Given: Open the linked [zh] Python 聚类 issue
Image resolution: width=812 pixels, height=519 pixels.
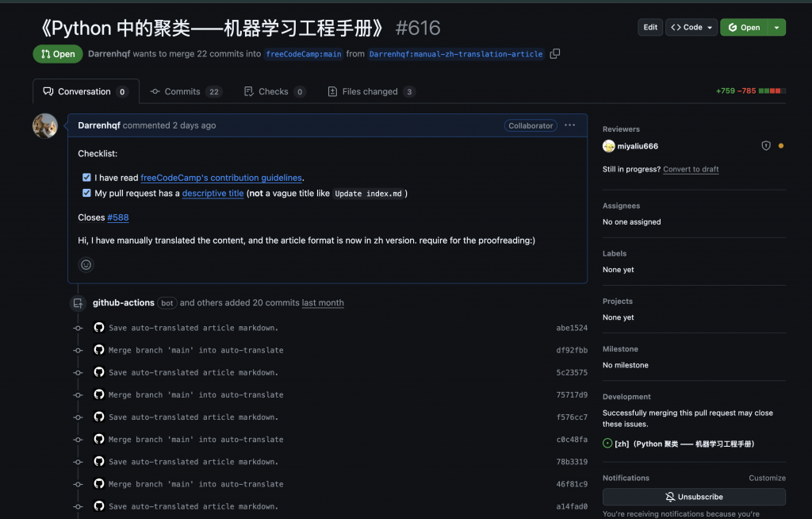Looking at the screenshot, I should (684, 444).
